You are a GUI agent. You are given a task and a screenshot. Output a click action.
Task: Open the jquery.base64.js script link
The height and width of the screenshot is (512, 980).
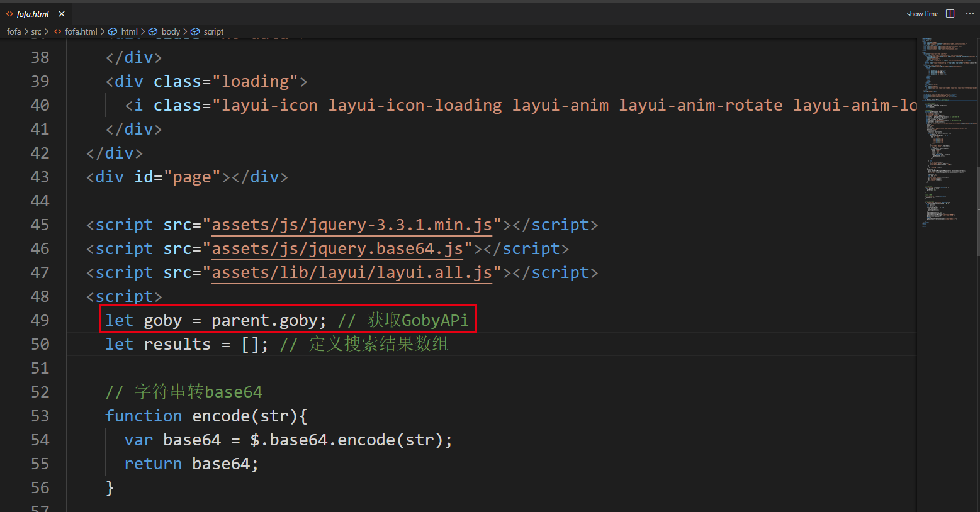pyautogui.click(x=337, y=248)
